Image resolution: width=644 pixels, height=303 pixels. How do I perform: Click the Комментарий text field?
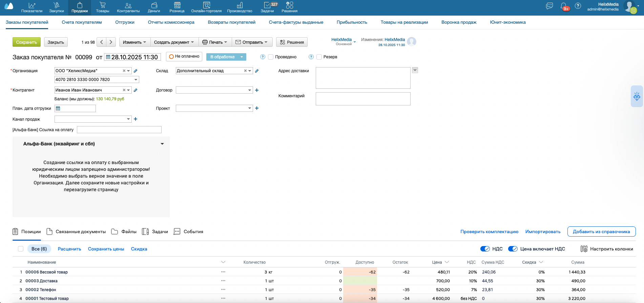(x=363, y=99)
